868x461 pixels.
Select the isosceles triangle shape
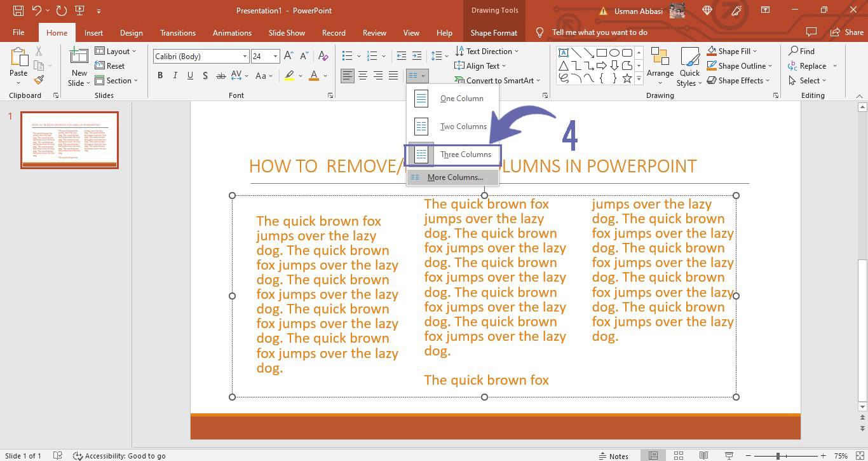point(563,65)
